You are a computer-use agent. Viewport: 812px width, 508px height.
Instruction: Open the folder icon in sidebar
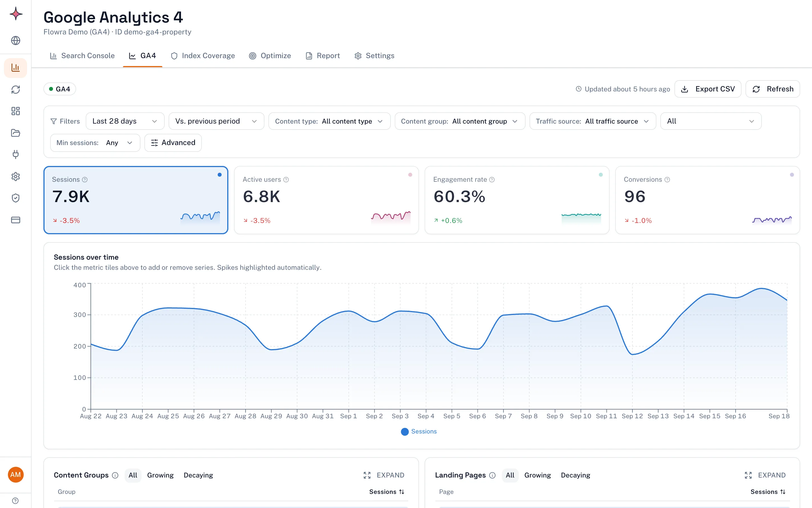16,133
